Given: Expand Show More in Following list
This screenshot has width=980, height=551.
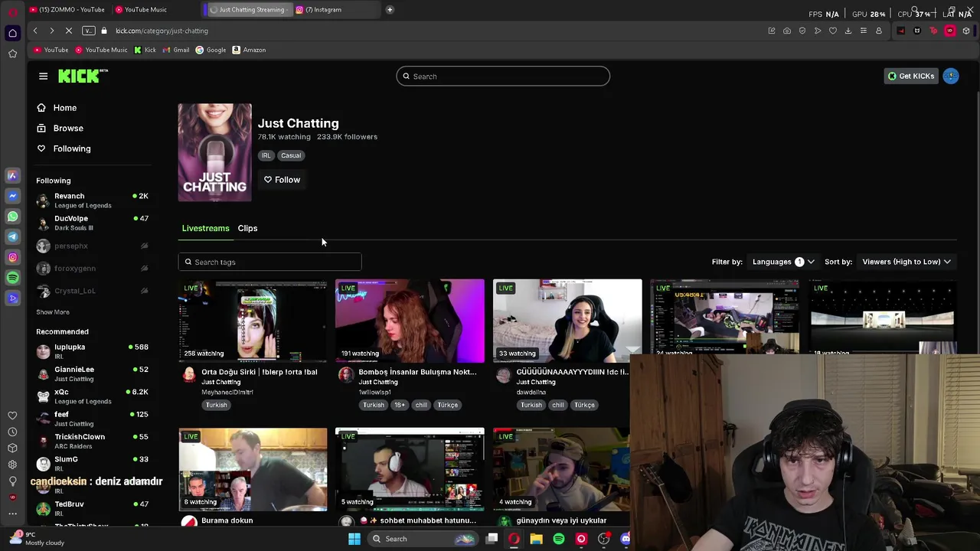Looking at the screenshot, I should (53, 312).
